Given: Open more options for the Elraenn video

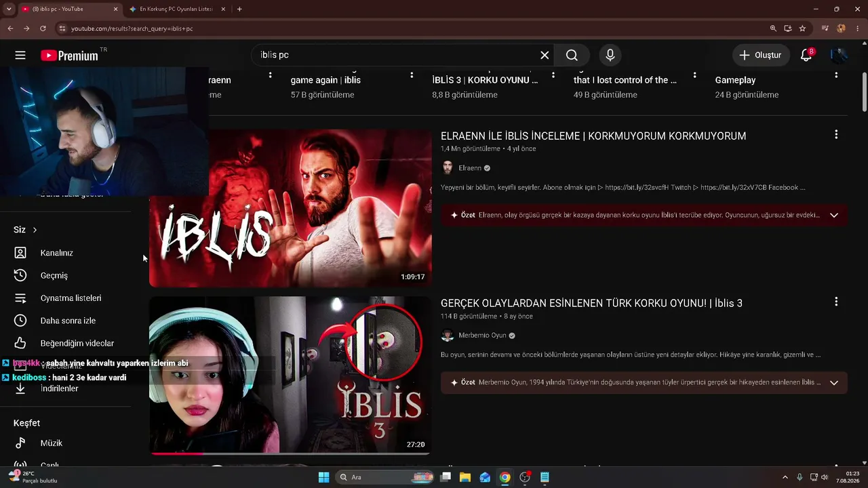Looking at the screenshot, I should pyautogui.click(x=836, y=135).
